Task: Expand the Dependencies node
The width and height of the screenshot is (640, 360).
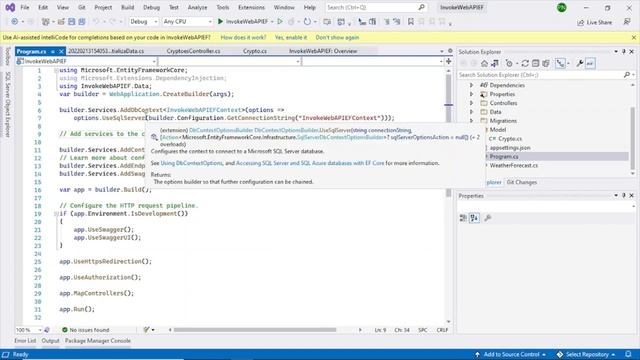Action: (x=471, y=85)
